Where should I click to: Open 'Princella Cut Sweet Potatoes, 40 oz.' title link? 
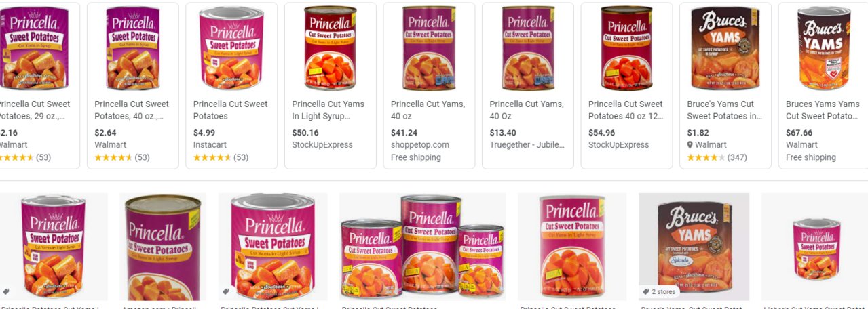(132, 110)
